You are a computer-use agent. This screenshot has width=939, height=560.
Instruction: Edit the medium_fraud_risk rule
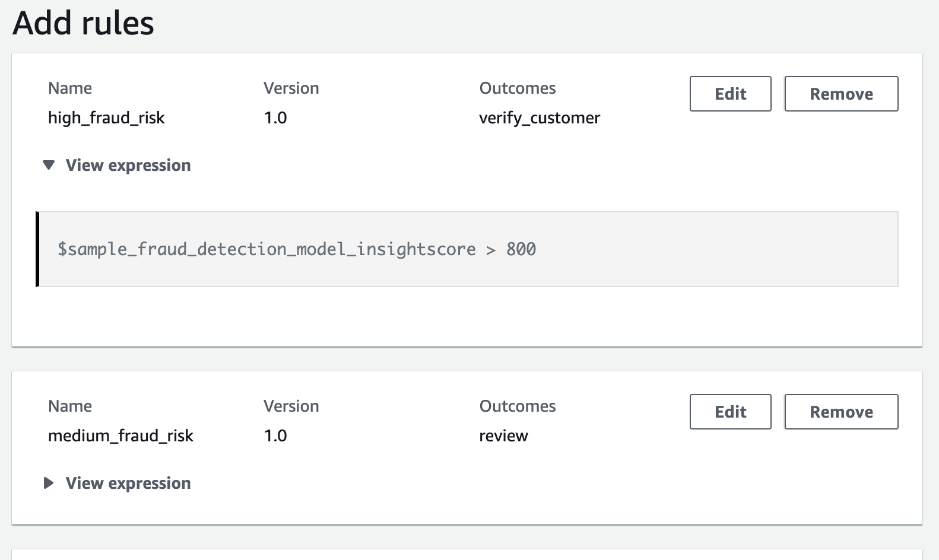click(x=730, y=412)
